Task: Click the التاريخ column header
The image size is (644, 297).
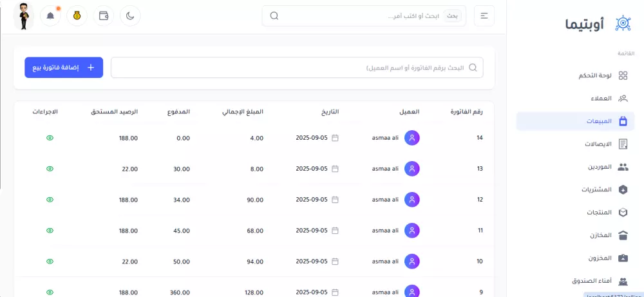Action: point(330,111)
